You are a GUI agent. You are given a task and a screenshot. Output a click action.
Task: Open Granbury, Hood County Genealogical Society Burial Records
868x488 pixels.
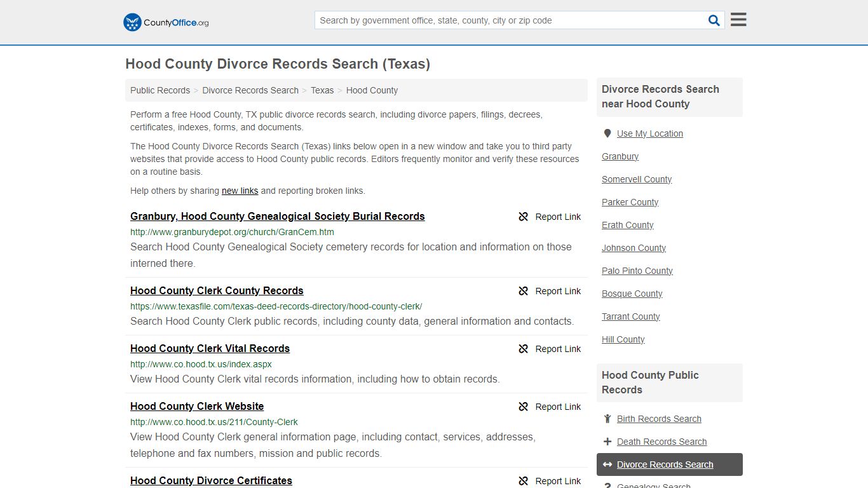tap(278, 216)
